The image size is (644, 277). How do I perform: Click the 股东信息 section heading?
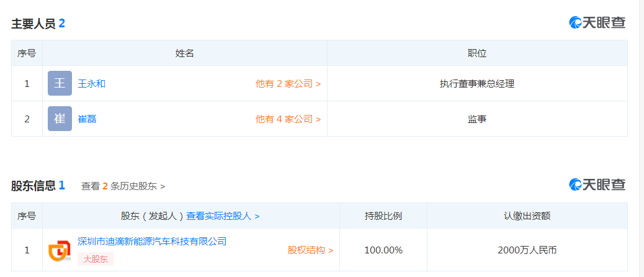pos(34,186)
